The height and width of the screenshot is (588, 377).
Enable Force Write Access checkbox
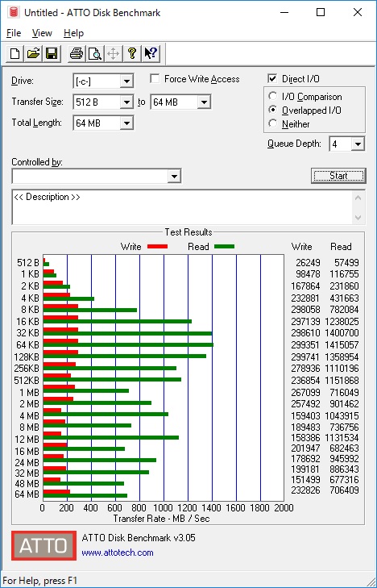click(154, 79)
